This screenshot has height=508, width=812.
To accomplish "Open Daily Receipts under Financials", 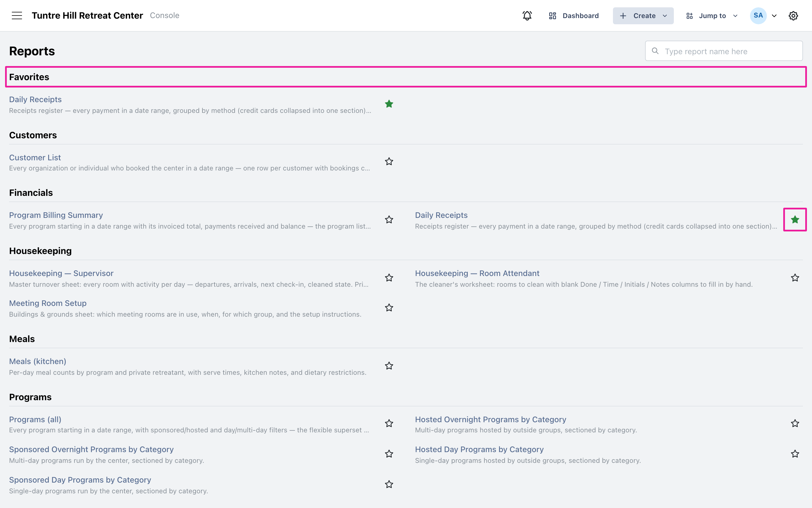I will point(441,215).
